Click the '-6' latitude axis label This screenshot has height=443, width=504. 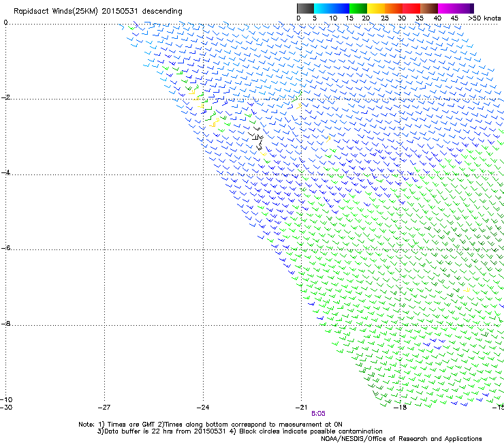pos(5,247)
